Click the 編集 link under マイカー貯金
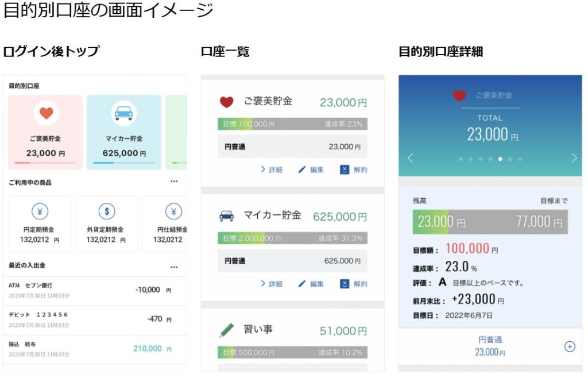The image size is (588, 378). (x=311, y=284)
